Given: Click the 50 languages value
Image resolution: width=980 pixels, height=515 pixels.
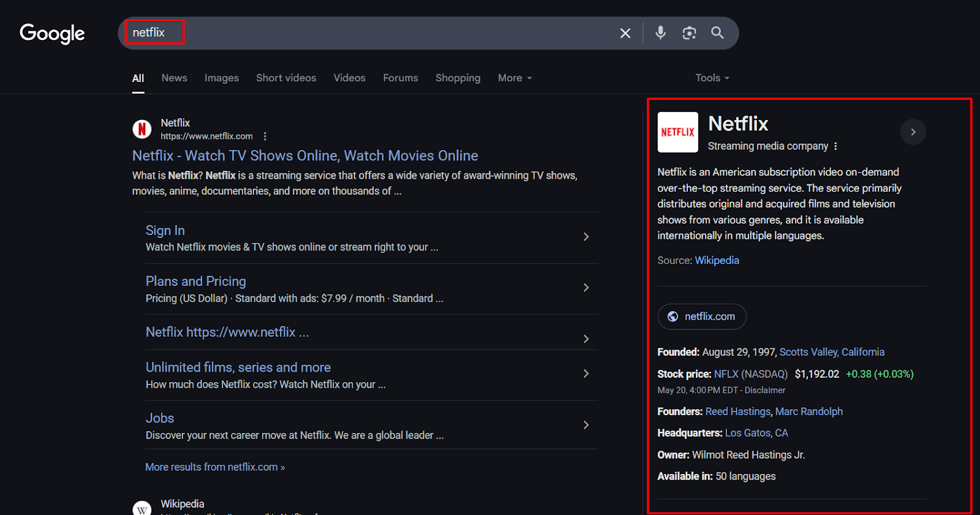Looking at the screenshot, I should 745,476.
